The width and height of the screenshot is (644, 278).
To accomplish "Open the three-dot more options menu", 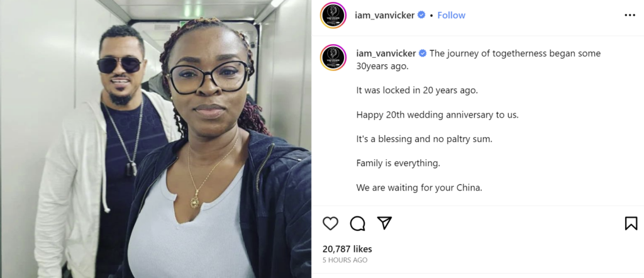I will pos(630,15).
